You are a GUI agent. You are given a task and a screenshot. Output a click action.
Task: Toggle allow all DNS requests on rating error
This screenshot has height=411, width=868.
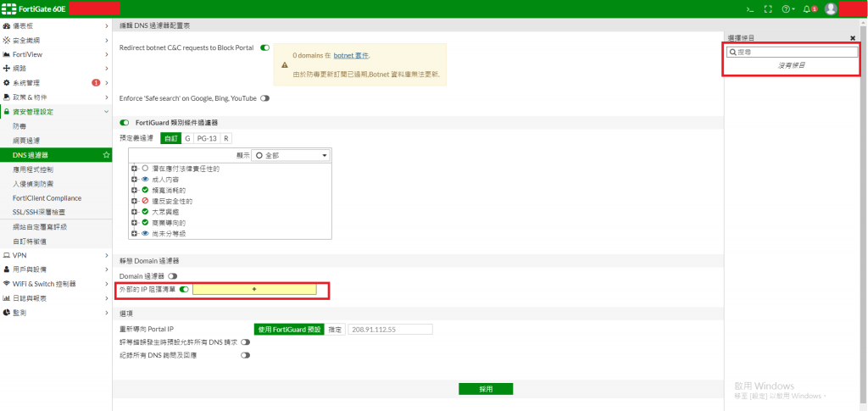point(245,342)
